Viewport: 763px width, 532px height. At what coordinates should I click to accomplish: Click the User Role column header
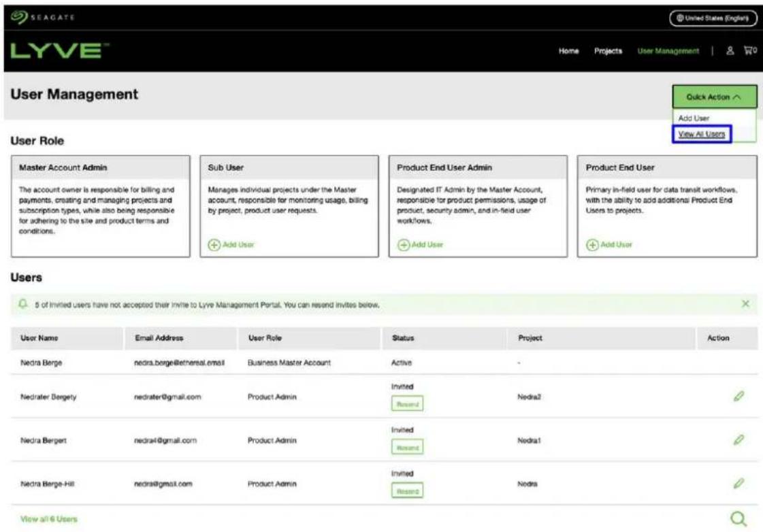[x=265, y=338]
